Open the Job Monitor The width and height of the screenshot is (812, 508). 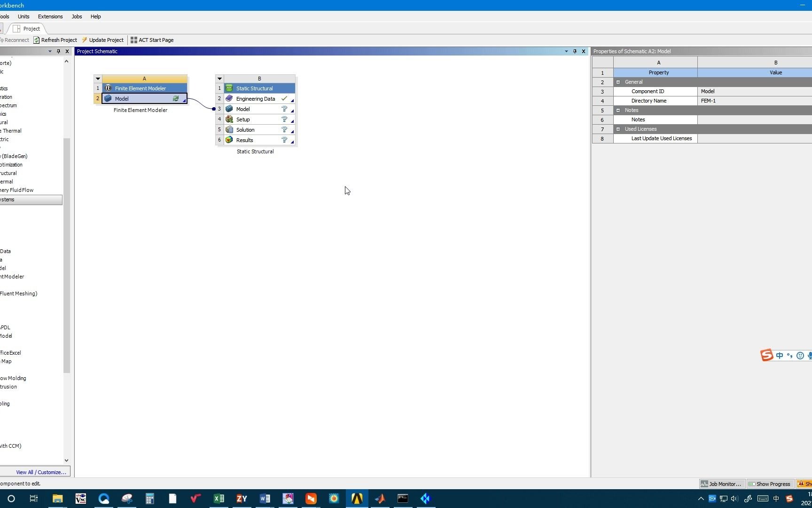pyautogui.click(x=722, y=484)
